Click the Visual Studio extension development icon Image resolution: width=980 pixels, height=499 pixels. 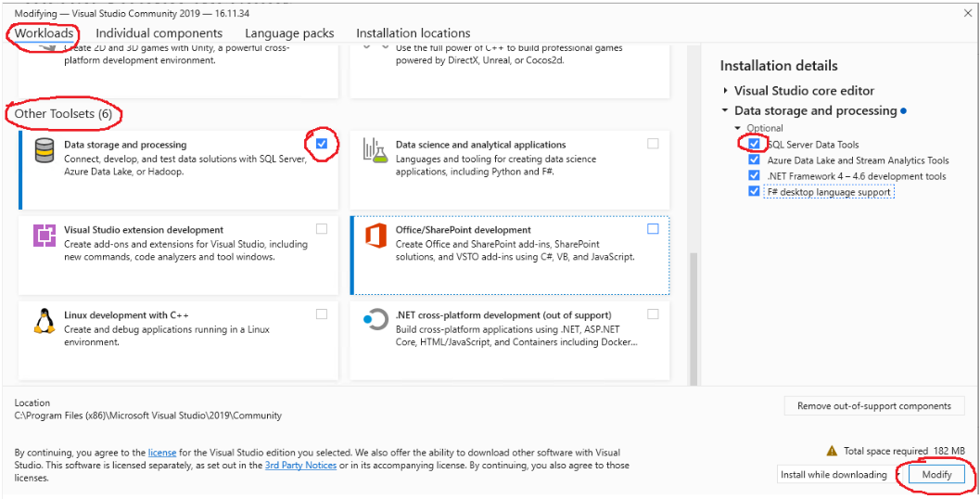coord(45,236)
